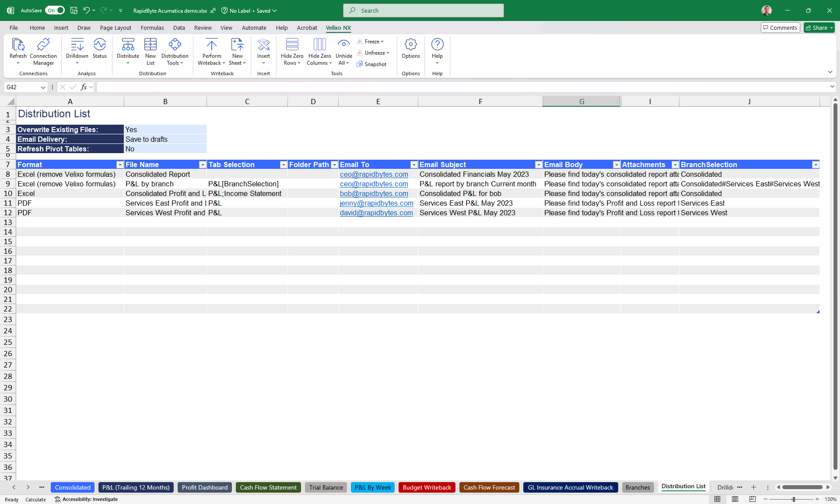Open the Share menu
This screenshot has height=504, width=840.
[x=818, y=28]
